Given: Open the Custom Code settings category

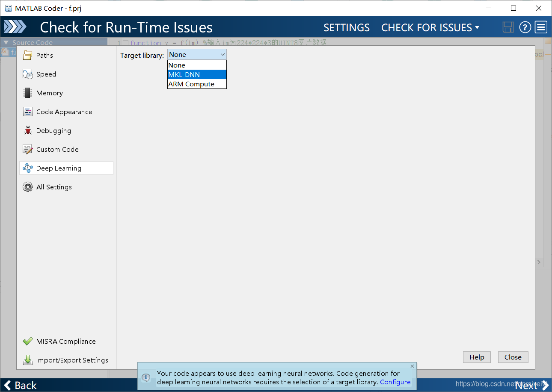Looking at the screenshot, I should tap(66, 149).
